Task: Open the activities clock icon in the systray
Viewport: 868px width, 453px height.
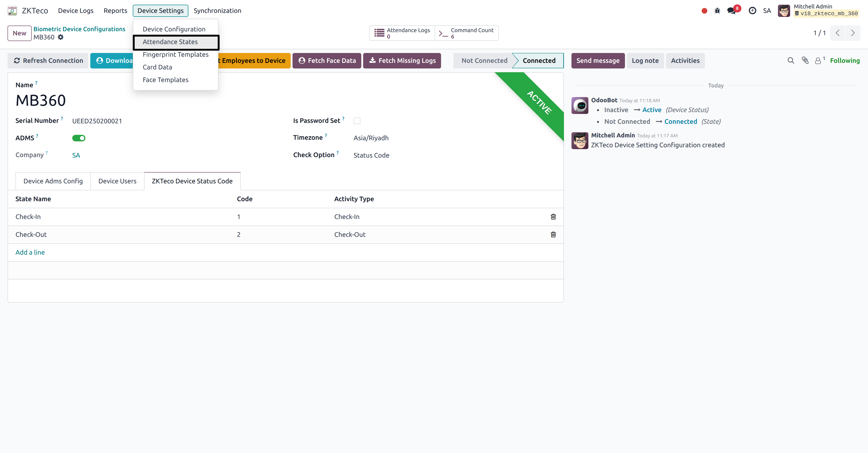Action: [x=752, y=11]
